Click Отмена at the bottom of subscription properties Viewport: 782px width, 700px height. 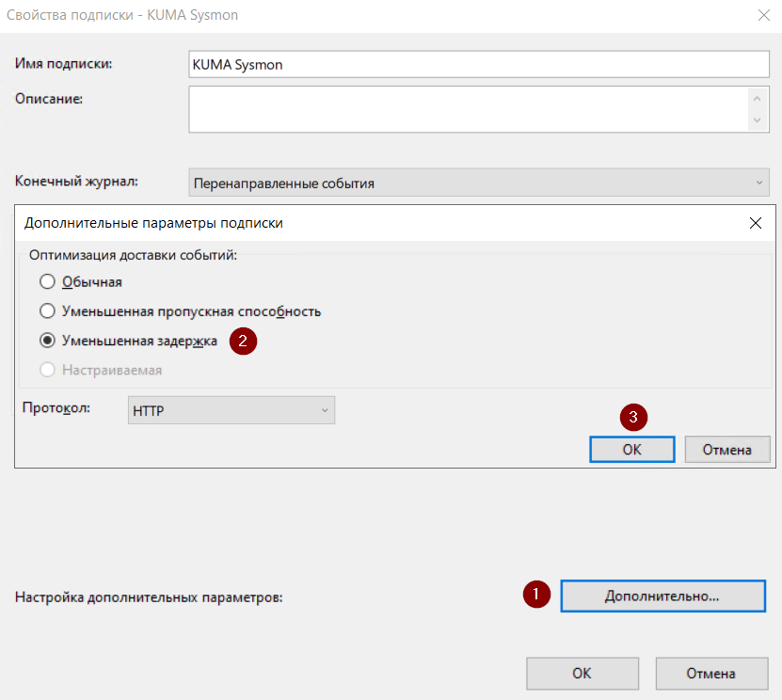click(710, 674)
